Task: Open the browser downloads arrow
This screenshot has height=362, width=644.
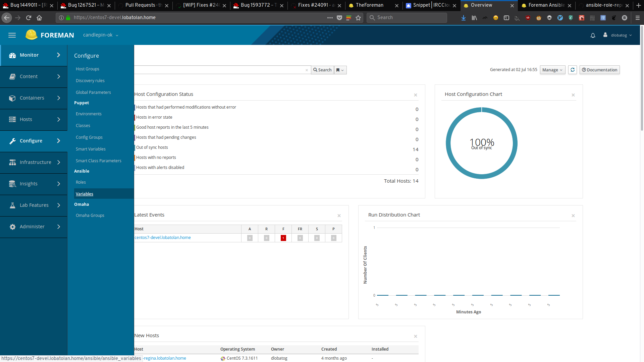Action: 464,18
